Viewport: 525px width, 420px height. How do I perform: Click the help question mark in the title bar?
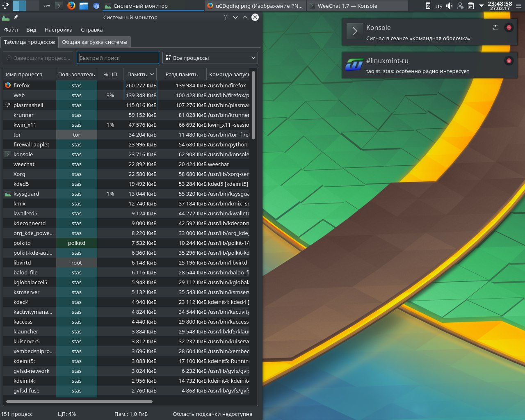225,17
